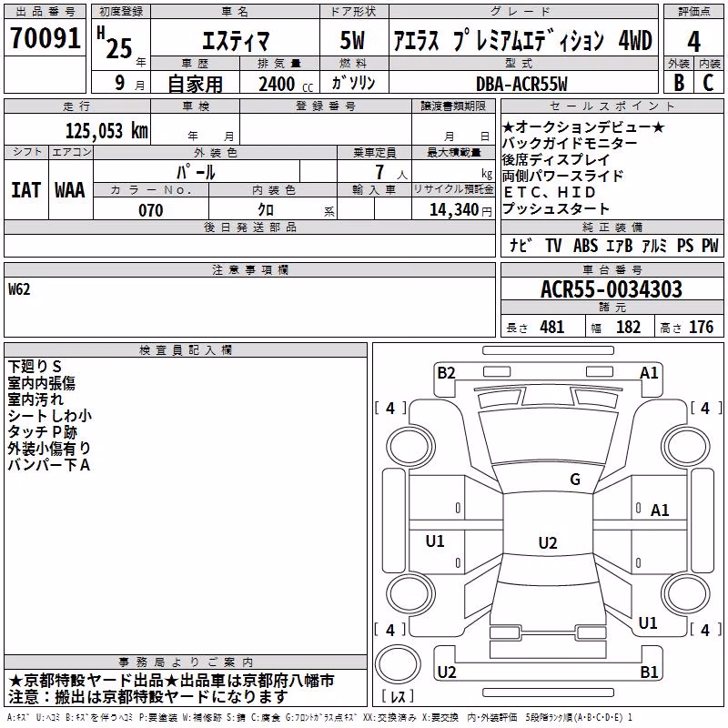Click G windshield mark on diagram
This screenshot has width=728, height=728.
[x=575, y=480]
